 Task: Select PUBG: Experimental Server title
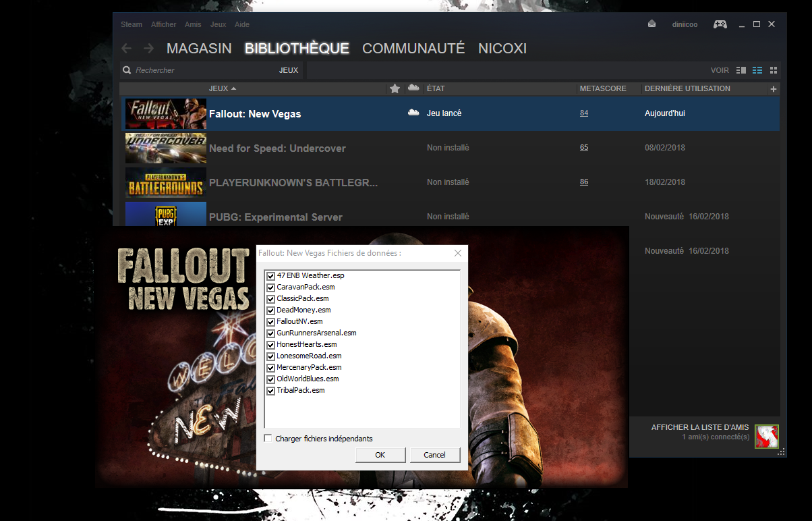(x=276, y=217)
